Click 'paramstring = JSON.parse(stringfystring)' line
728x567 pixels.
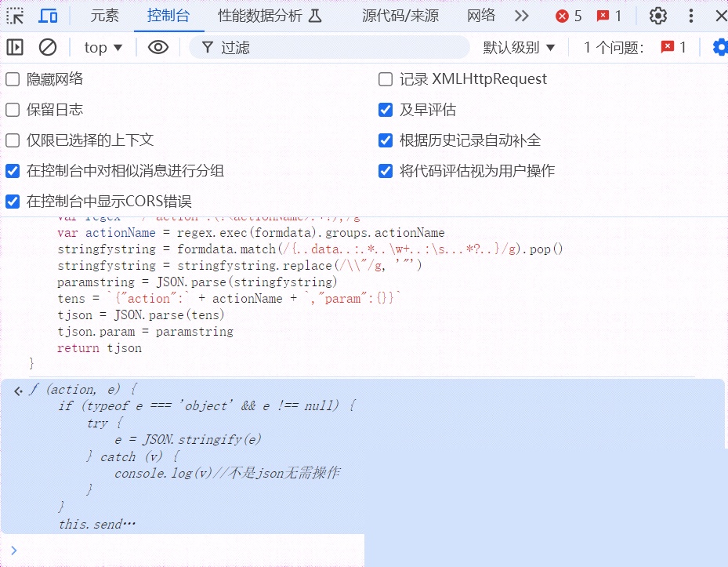197,282
